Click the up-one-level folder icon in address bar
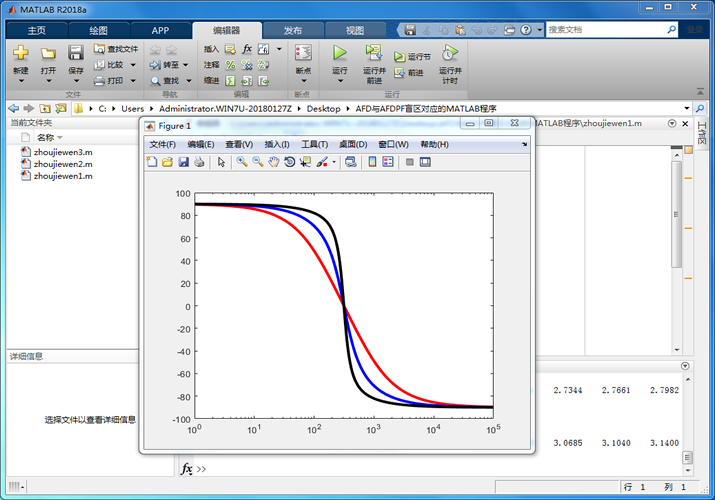 coord(45,108)
